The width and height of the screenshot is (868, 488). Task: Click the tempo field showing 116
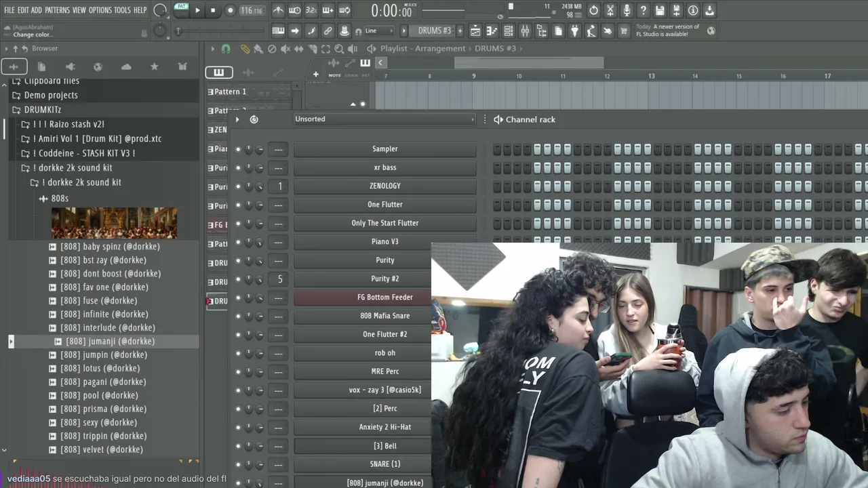(x=252, y=10)
